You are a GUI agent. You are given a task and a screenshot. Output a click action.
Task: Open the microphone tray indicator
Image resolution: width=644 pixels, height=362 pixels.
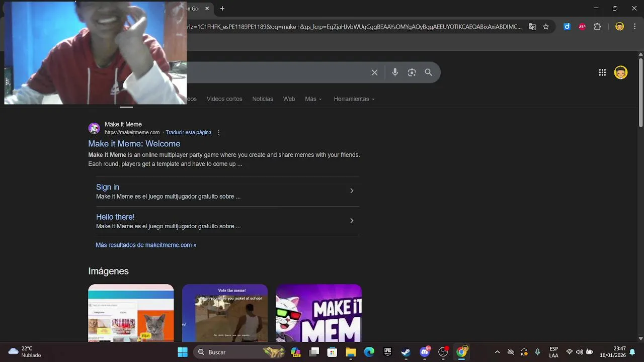(x=538, y=352)
